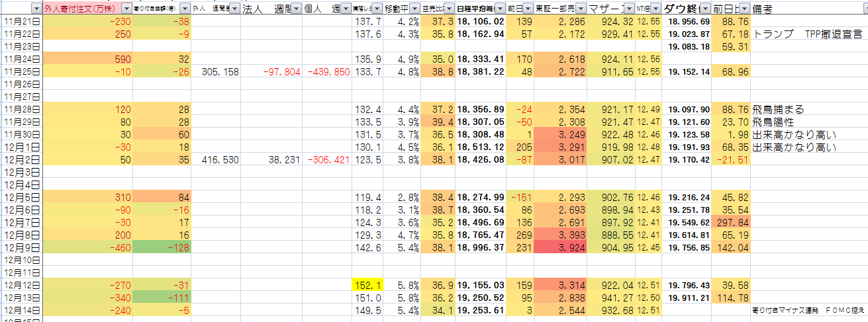Open filter dropdown for 外人寄付注文(万株) column
Image resolution: width=868 pixels, height=322 pixels.
click(126, 9)
